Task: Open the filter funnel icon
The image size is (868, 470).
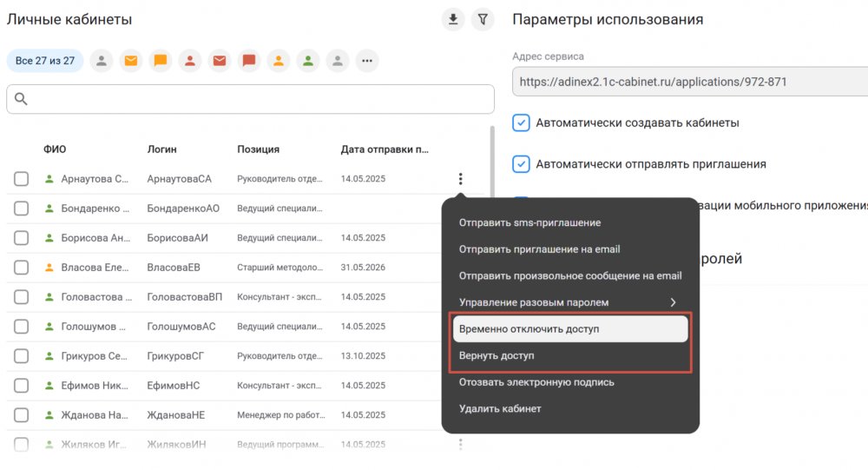Action: (x=483, y=19)
